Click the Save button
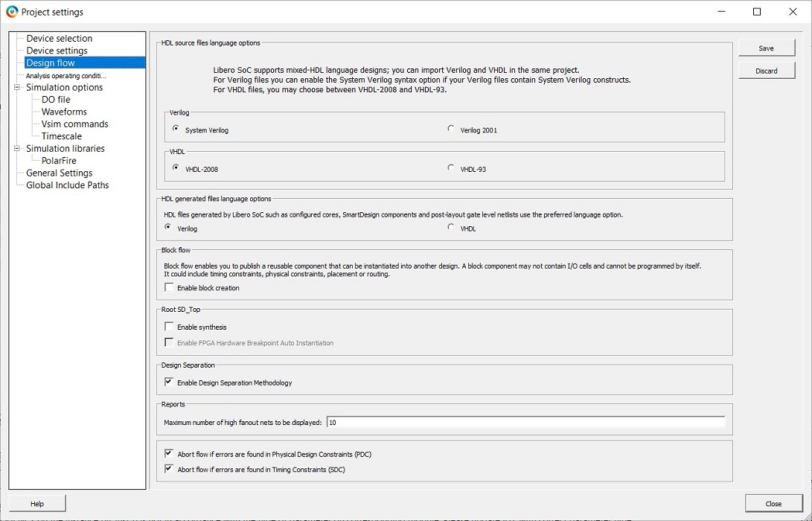This screenshot has height=521, width=812. 766,48
